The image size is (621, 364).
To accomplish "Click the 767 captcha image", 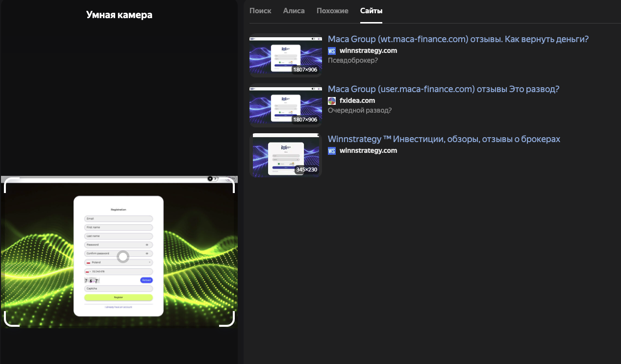I will [x=92, y=281].
